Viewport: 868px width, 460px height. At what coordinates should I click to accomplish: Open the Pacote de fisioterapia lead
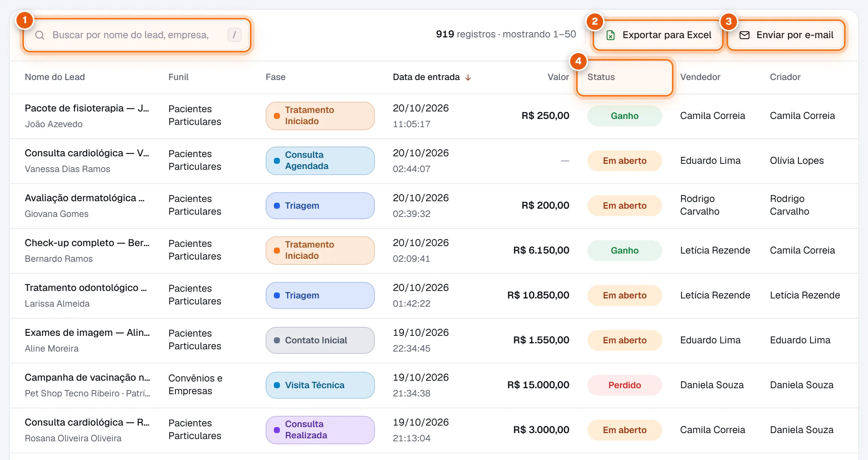click(87, 108)
